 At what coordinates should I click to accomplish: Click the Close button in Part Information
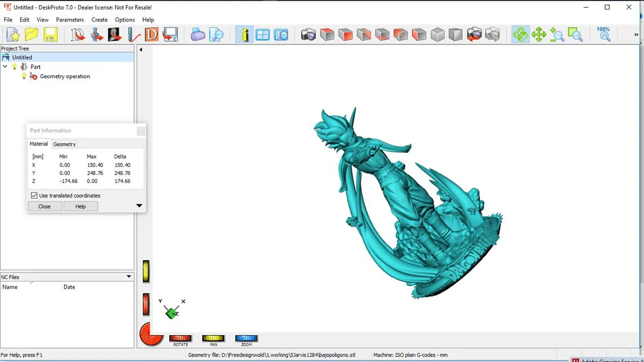45,206
